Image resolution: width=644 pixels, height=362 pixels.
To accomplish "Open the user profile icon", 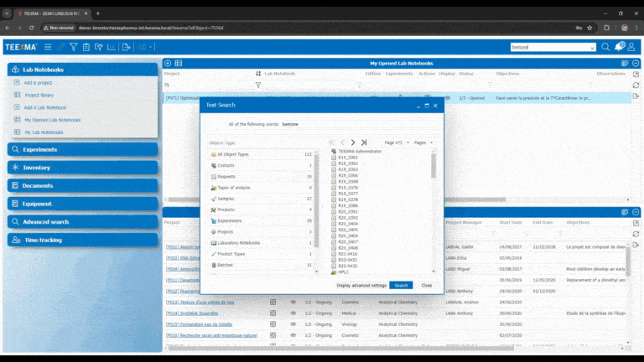I will pyautogui.click(x=631, y=47).
